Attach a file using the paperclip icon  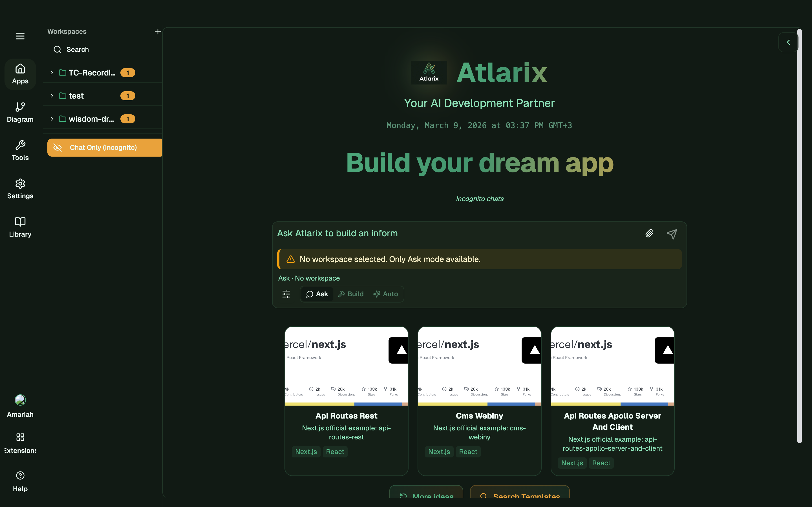pyautogui.click(x=648, y=234)
